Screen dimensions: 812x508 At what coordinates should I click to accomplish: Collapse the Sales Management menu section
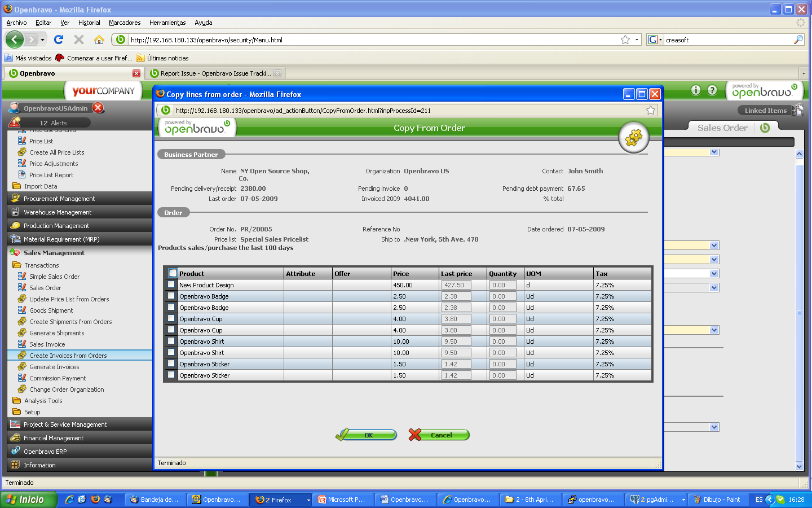[x=54, y=253]
